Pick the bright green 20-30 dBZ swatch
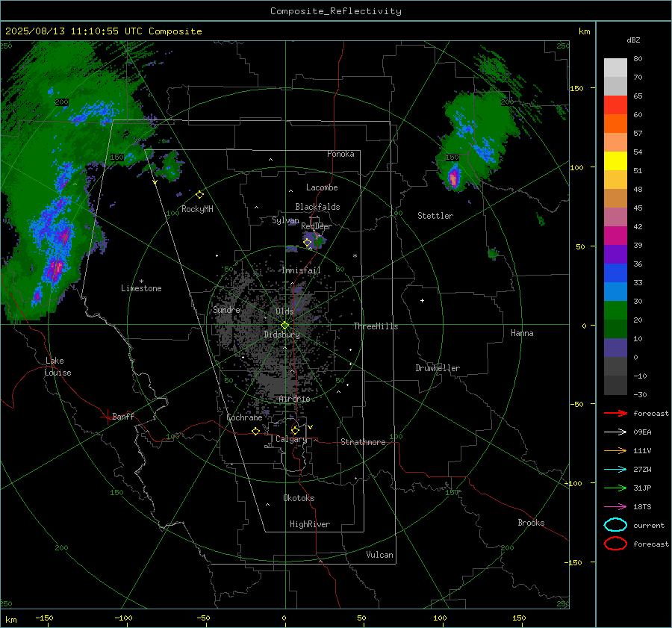 coord(615,311)
